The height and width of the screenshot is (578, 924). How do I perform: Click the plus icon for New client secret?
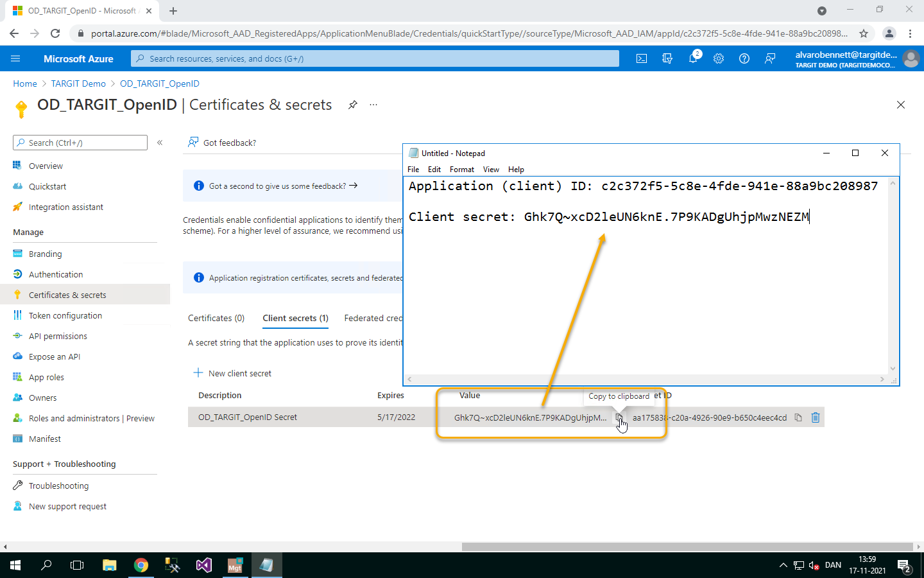pyautogui.click(x=198, y=373)
